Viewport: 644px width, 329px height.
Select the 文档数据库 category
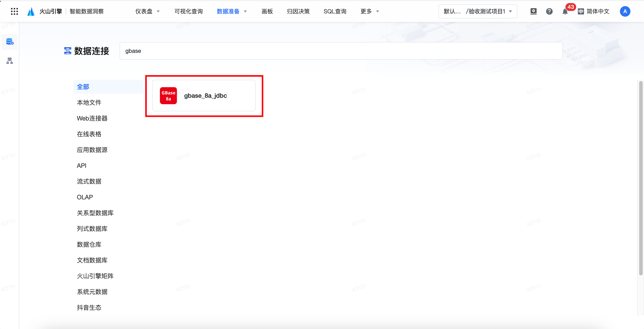coord(92,260)
